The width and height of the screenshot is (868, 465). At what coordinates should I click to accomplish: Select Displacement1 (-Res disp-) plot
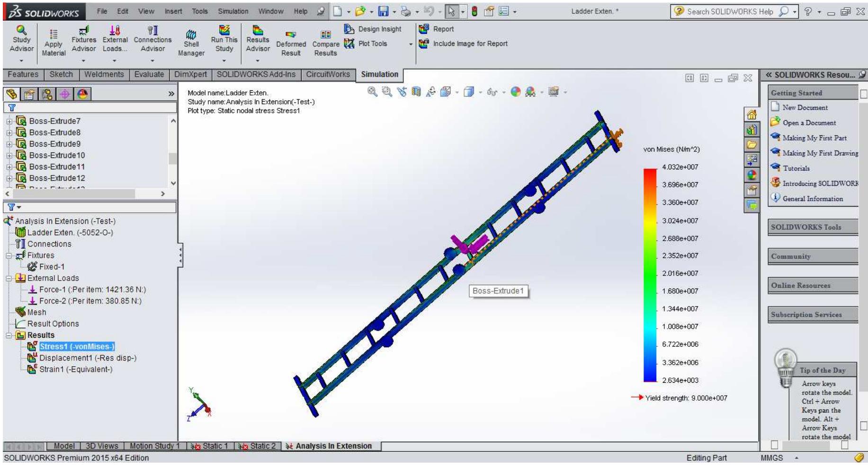(x=88, y=358)
